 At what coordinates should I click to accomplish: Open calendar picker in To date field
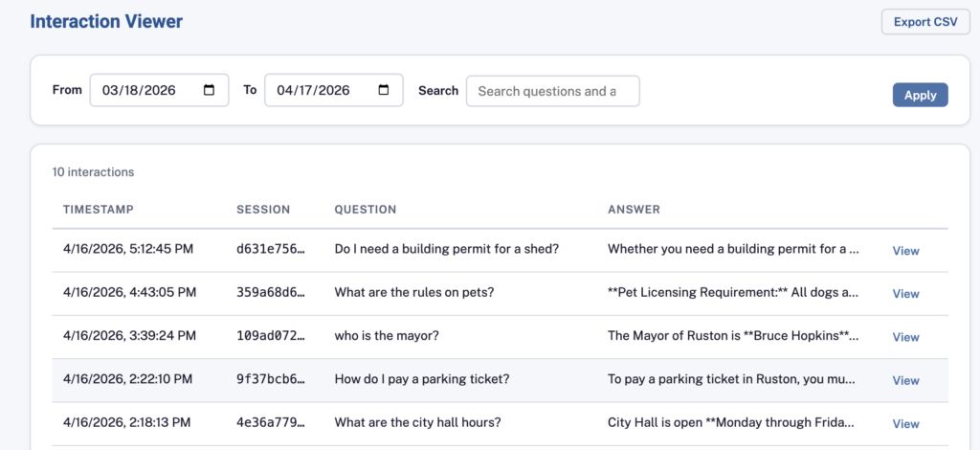[384, 90]
